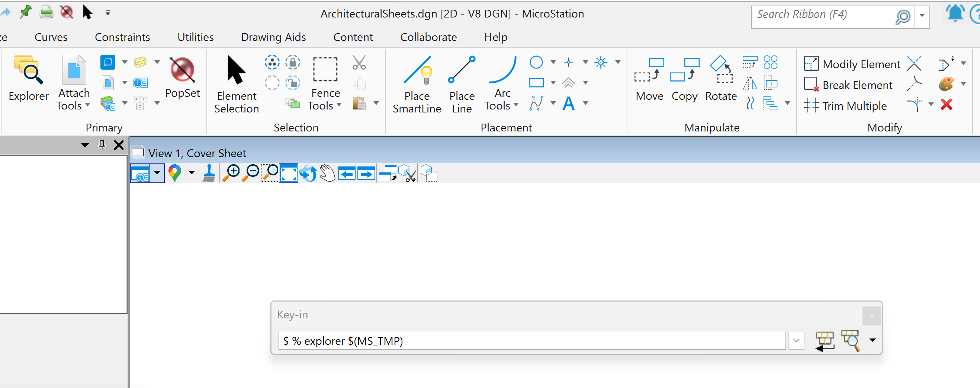980x388 pixels.
Task: Toggle the Select None icon in Selection
Action: (272, 83)
